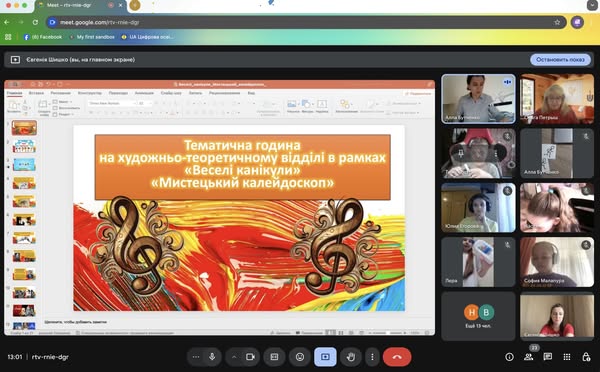Click the highlighted present screen icon
Screen dimensions: 600x372
325,357
